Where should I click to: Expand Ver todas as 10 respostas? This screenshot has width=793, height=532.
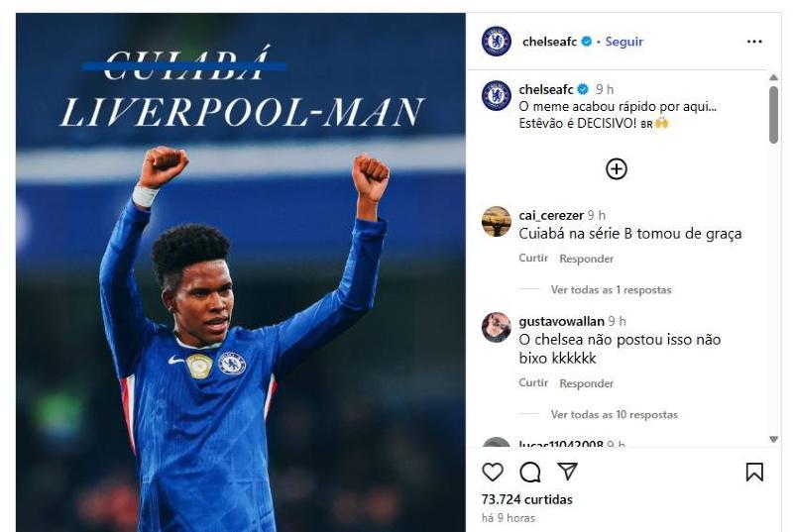point(614,415)
